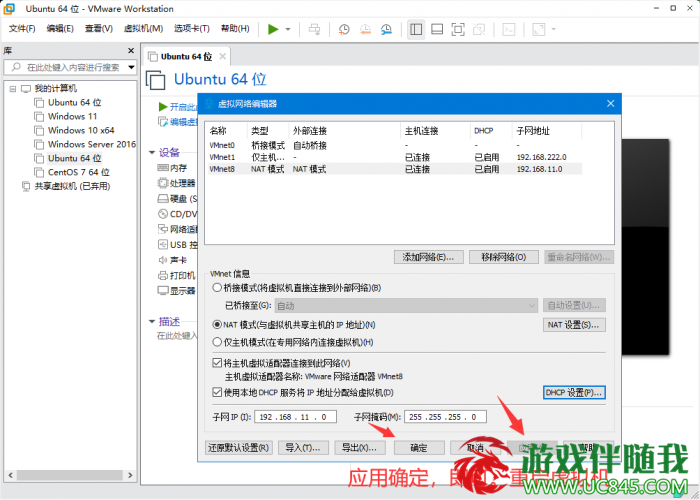Open the power options dropdown arrow beside play
This screenshot has height=500, width=700.
pos(288,29)
